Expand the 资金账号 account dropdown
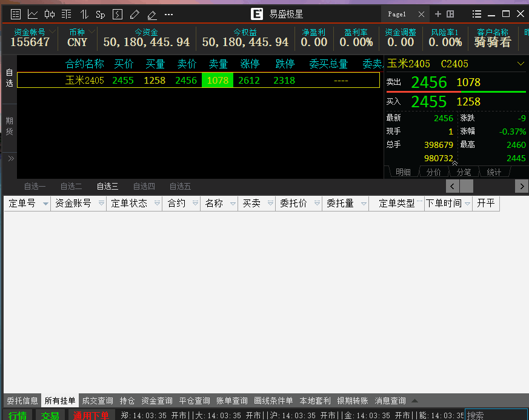This screenshot has height=420, width=529. pyautogui.click(x=52, y=32)
